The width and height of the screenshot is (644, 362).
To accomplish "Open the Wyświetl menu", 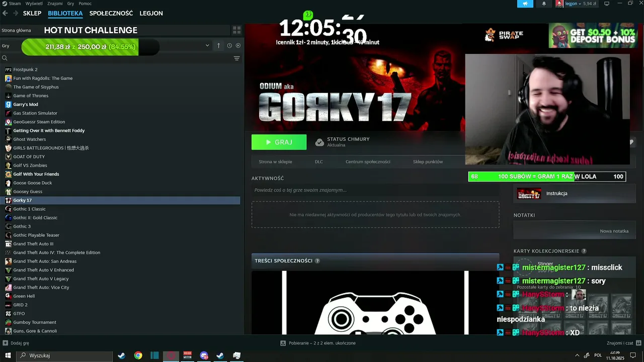I will pyautogui.click(x=34, y=4).
